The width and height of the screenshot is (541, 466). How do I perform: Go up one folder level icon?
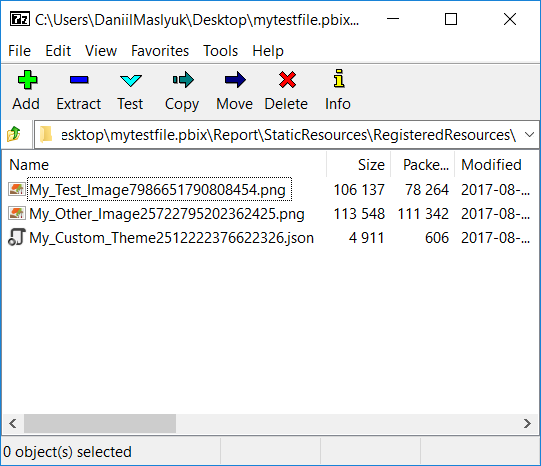[x=14, y=134]
